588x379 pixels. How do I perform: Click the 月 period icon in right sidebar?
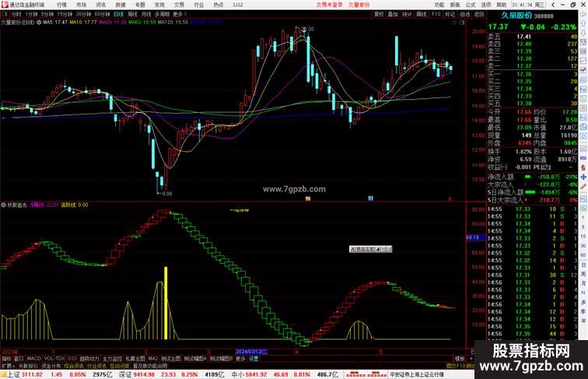583,284
